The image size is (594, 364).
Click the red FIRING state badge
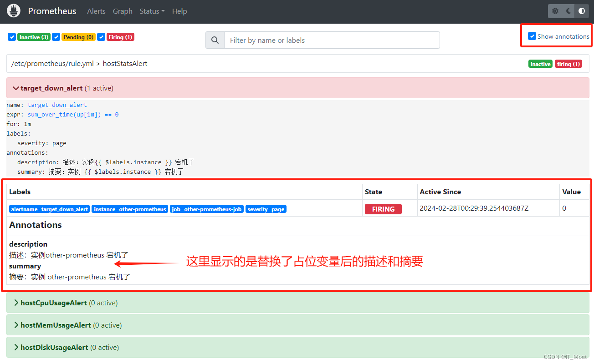click(x=383, y=209)
